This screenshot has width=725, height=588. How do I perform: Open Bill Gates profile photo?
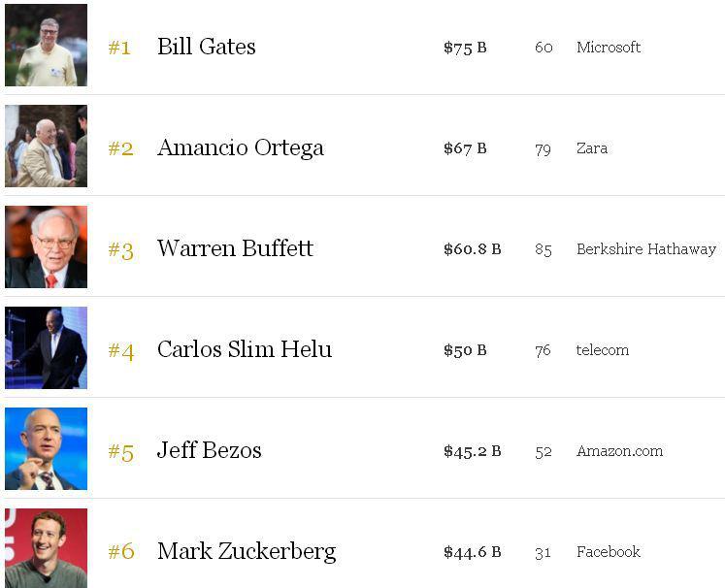[x=46, y=45]
